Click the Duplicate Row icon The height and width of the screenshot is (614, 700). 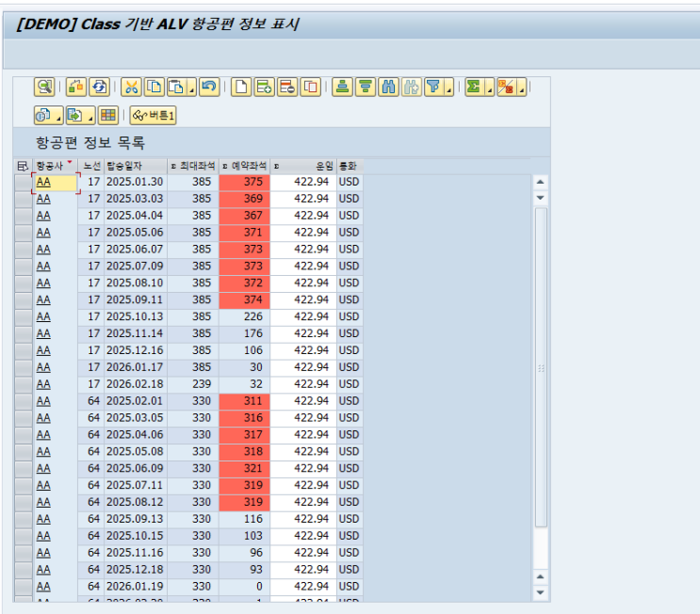click(x=311, y=87)
